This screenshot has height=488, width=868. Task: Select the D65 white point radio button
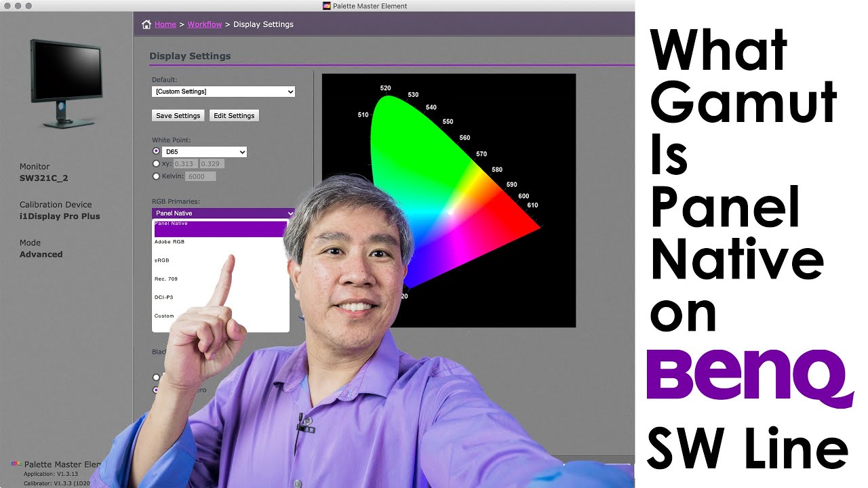coord(157,152)
